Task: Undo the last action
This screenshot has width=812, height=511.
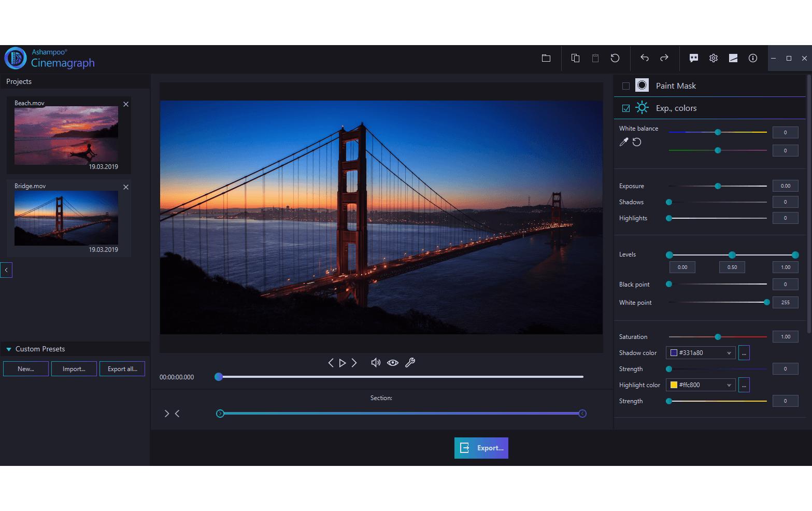Action: [x=644, y=58]
